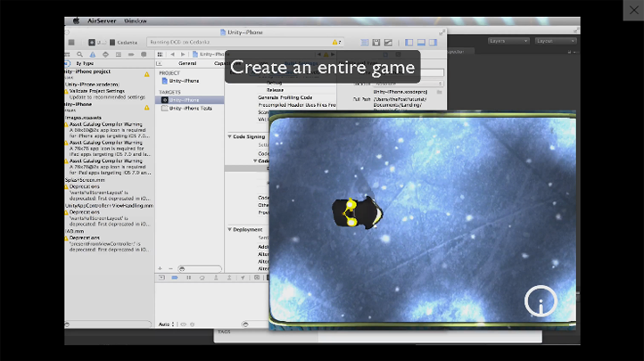
Task: Open the AirServer menu
Action: [x=102, y=21]
